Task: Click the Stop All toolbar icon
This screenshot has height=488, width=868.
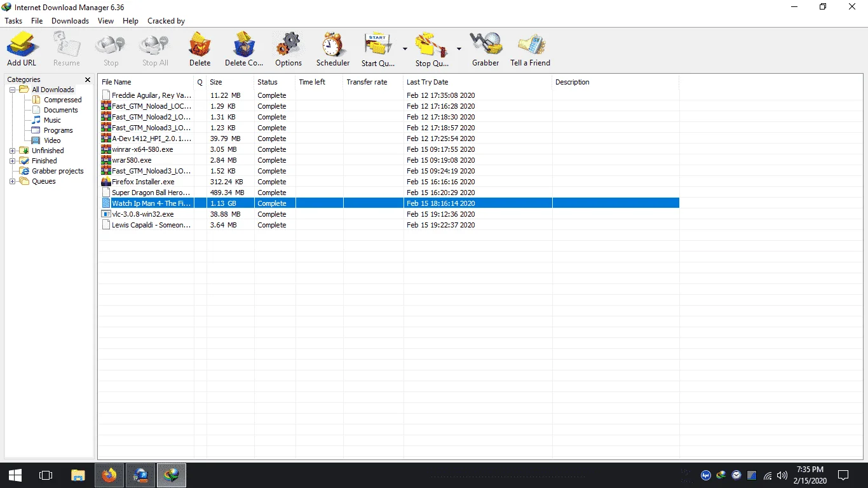Action: coord(154,44)
